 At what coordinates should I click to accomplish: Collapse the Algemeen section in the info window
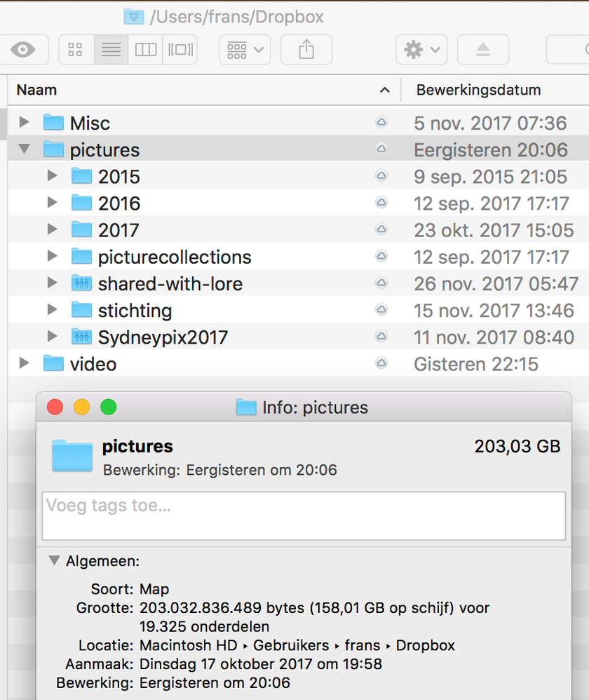pyautogui.click(x=54, y=560)
